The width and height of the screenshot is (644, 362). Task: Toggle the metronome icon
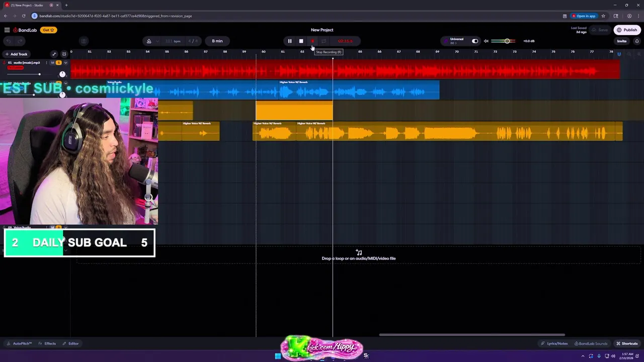[x=149, y=41]
